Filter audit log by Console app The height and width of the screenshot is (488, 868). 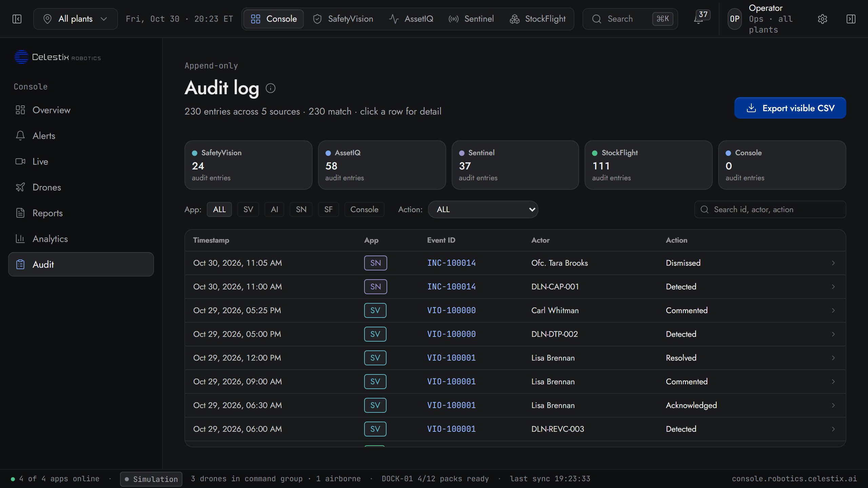pyautogui.click(x=364, y=209)
